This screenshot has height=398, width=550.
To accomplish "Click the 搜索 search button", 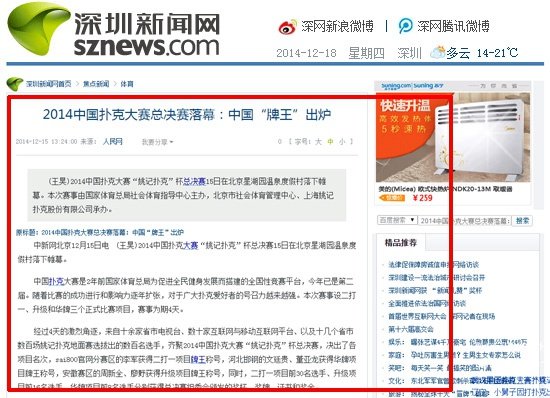I will [522, 221].
